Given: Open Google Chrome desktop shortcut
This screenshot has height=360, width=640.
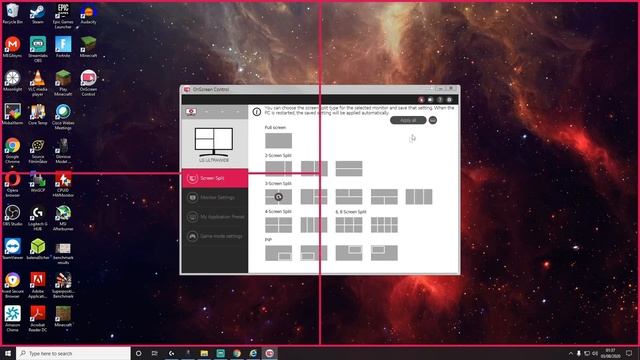Looking at the screenshot, I should point(13,151).
